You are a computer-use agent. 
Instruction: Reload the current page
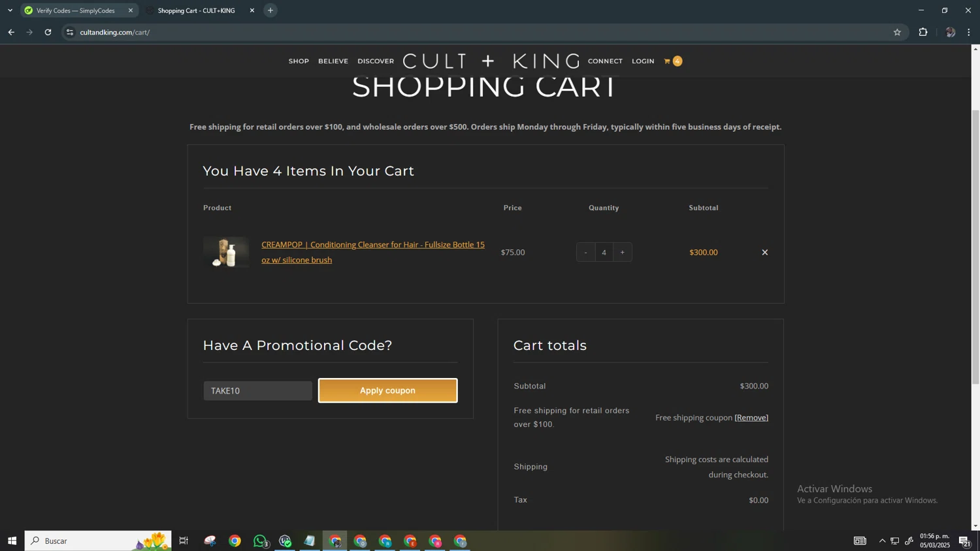click(48, 32)
